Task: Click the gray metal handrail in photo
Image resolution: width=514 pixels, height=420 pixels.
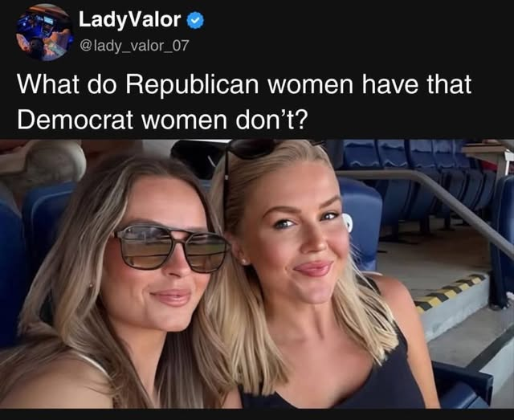Action: tap(426, 202)
